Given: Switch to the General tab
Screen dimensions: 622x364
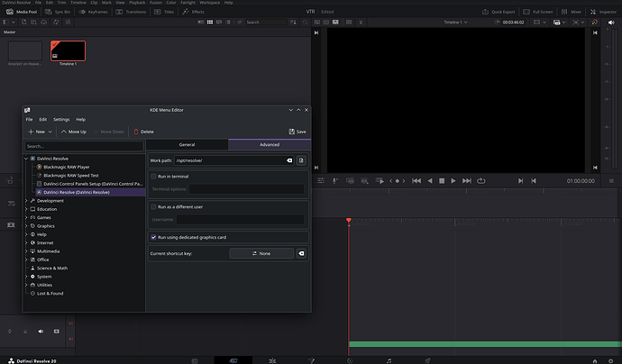Looking at the screenshot, I should (x=187, y=145).
